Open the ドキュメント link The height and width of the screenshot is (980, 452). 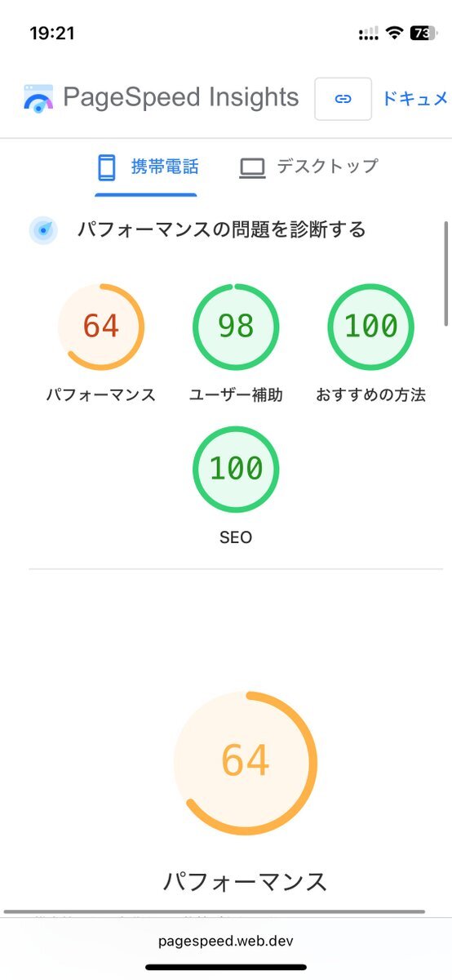coord(416,99)
